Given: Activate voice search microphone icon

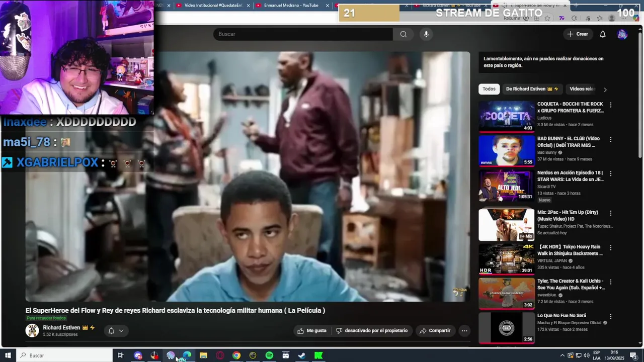Looking at the screenshot, I should (x=426, y=34).
